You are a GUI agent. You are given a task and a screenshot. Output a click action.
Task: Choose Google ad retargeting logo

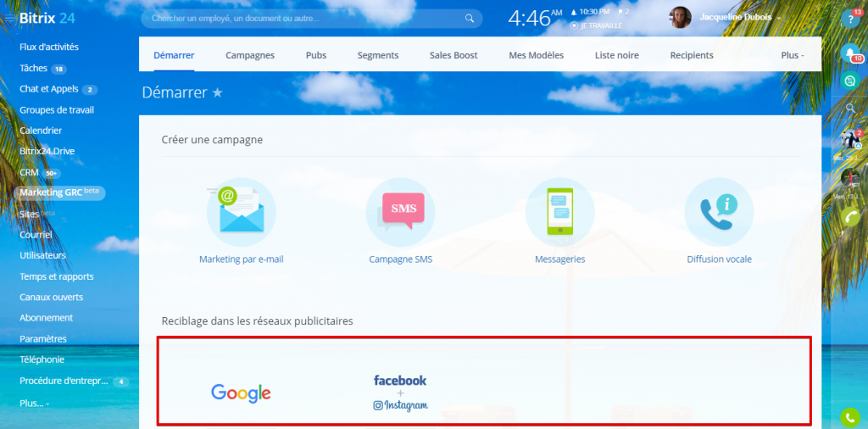click(241, 393)
